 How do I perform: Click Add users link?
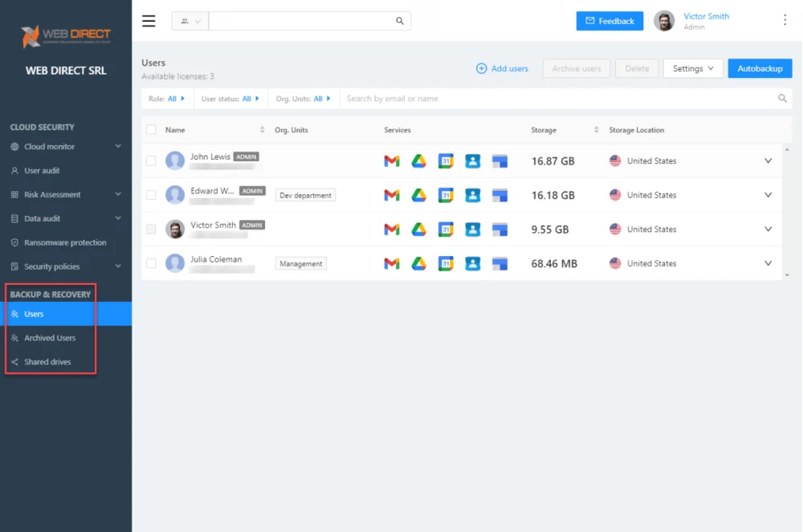point(502,68)
